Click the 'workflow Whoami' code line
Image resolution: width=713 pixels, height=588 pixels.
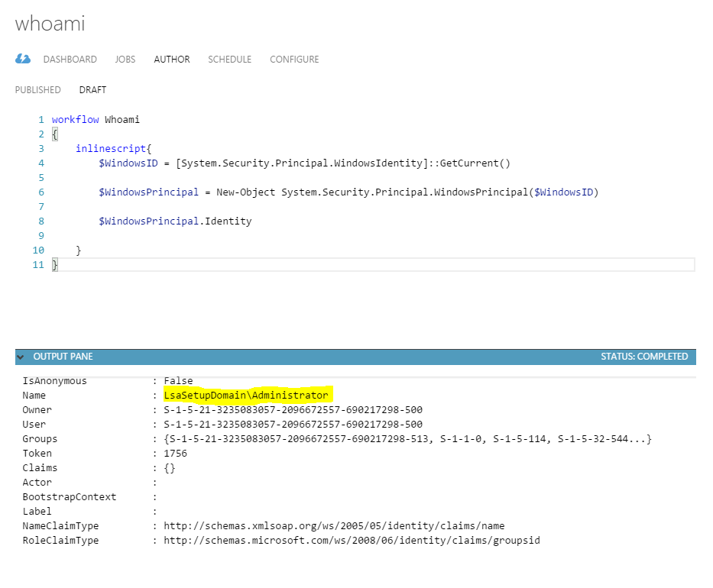tap(96, 120)
